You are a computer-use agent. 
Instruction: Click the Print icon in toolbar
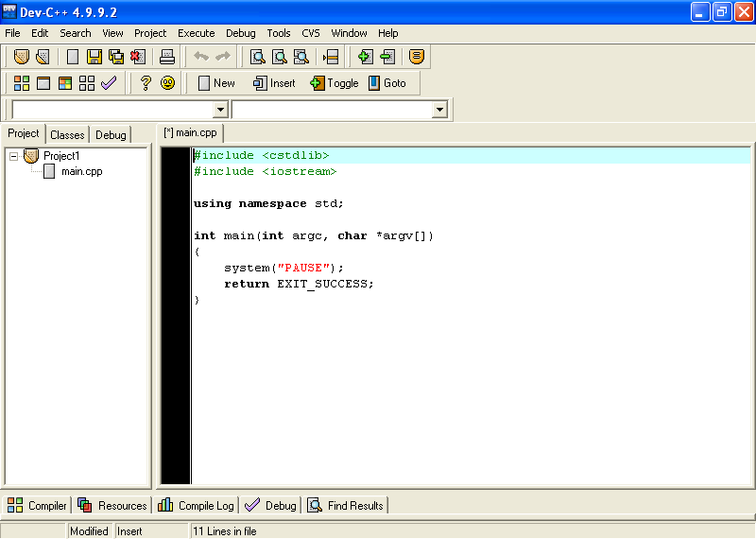pos(167,57)
